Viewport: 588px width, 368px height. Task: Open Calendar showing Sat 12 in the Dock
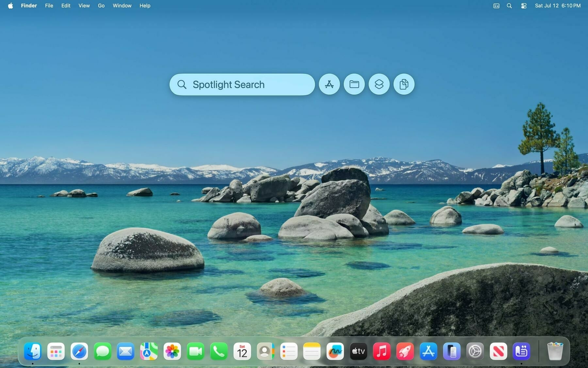pos(242,351)
